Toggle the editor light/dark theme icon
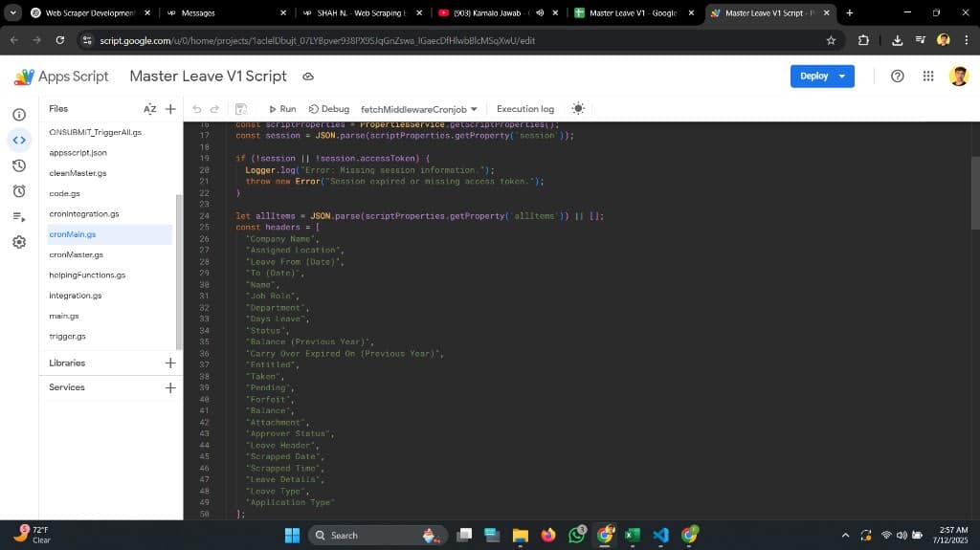980x550 pixels. 578,109
